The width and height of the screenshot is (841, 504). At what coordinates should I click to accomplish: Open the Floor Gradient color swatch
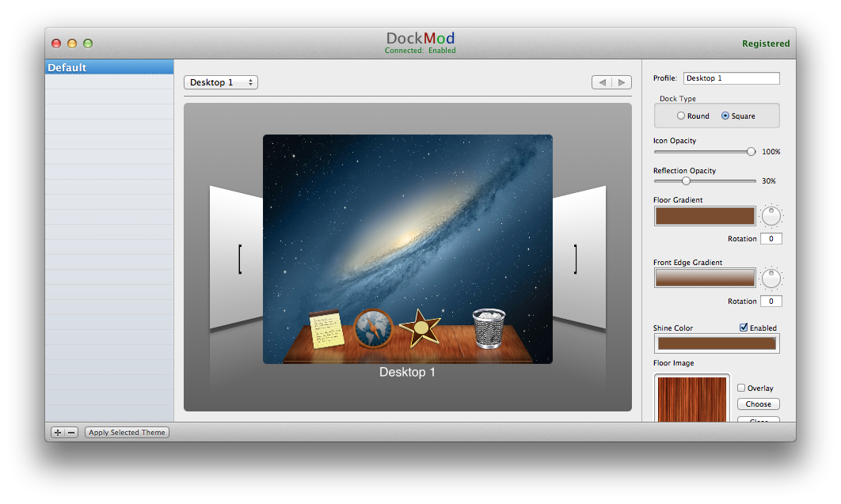(x=705, y=216)
